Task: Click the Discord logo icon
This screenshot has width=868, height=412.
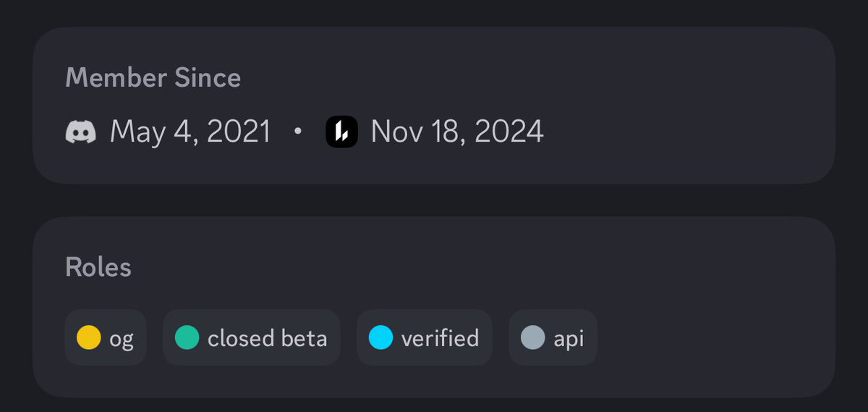Action: [80, 132]
